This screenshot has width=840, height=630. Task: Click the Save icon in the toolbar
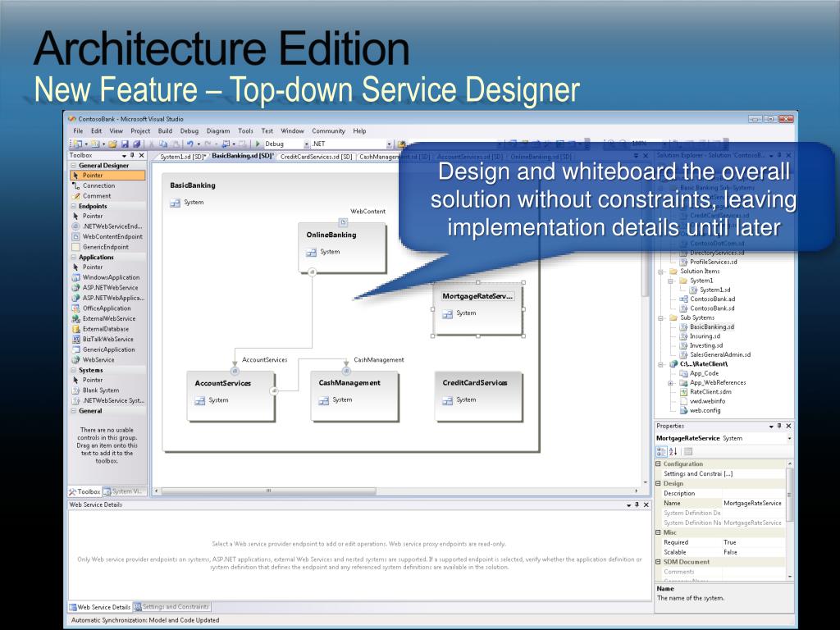pyautogui.click(x=125, y=144)
